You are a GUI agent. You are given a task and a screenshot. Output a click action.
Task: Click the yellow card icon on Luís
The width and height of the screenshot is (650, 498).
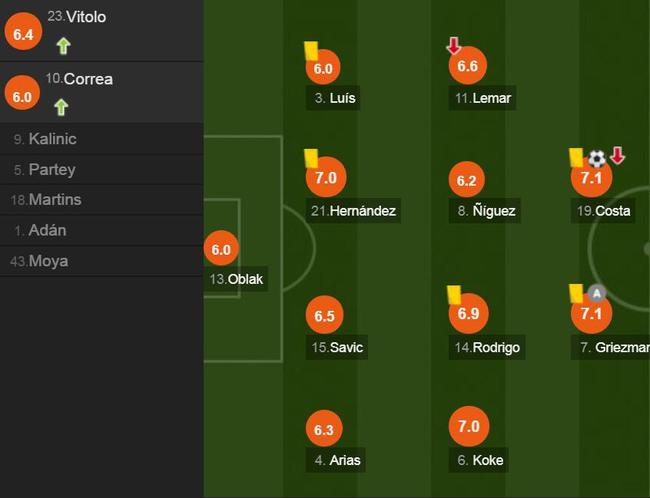(x=311, y=51)
